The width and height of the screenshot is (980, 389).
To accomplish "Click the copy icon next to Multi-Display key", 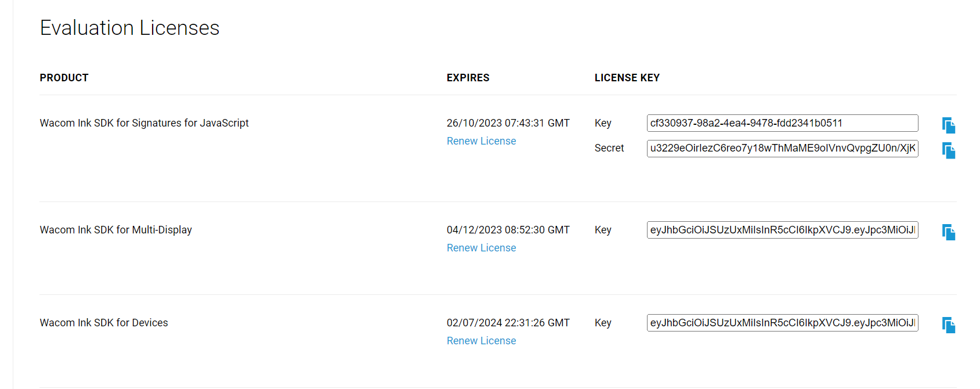I will [x=949, y=232].
